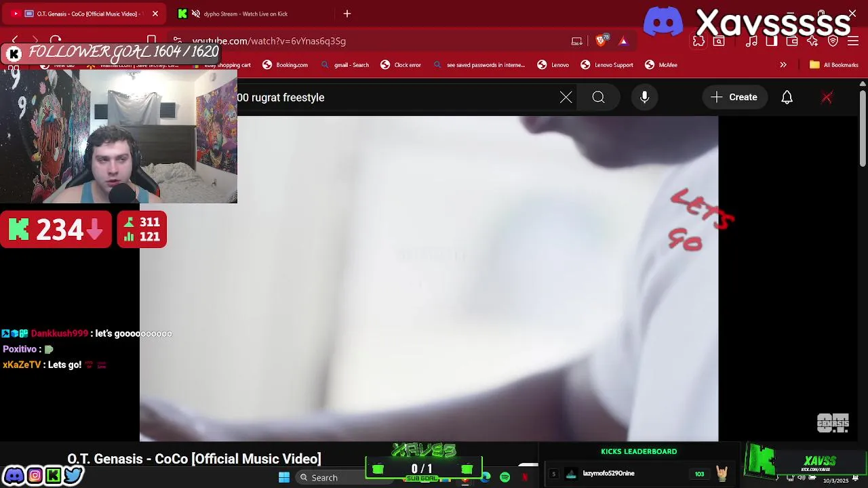
Task: Click the Twitter icon in stream overlay
Action: (73, 476)
